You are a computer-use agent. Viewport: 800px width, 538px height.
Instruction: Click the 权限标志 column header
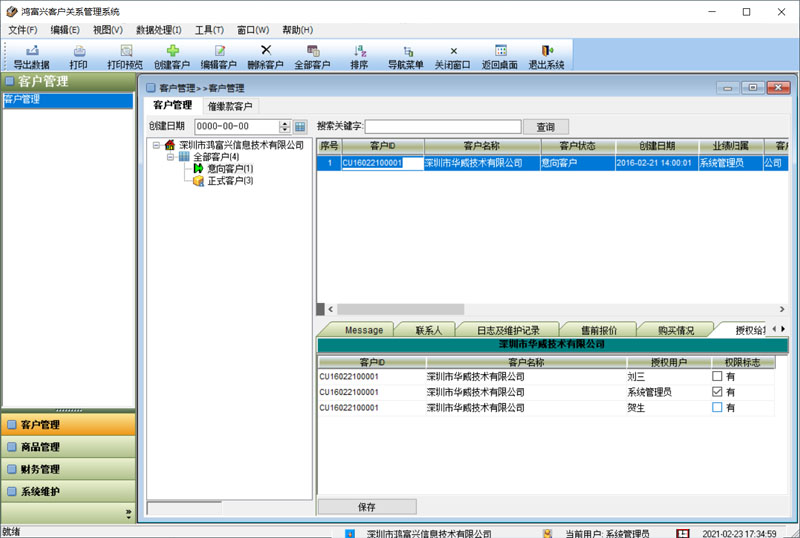coord(742,362)
